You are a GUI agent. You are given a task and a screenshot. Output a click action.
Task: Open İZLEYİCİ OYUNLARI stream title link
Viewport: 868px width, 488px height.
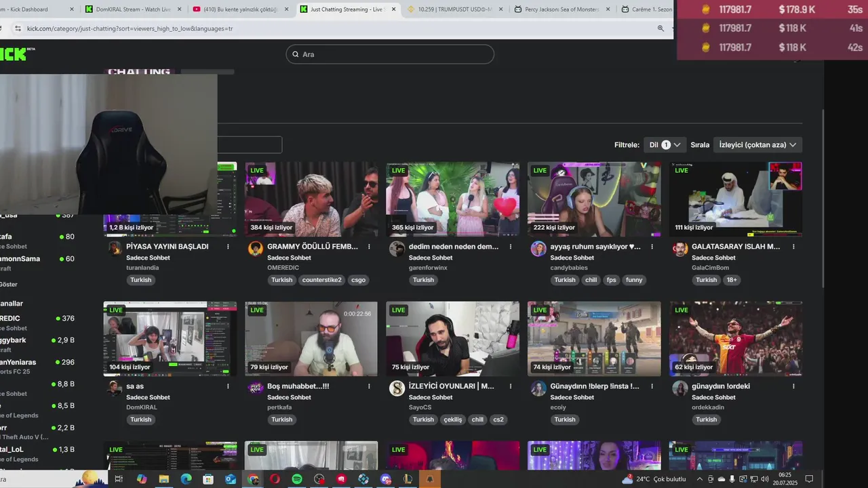452,386
